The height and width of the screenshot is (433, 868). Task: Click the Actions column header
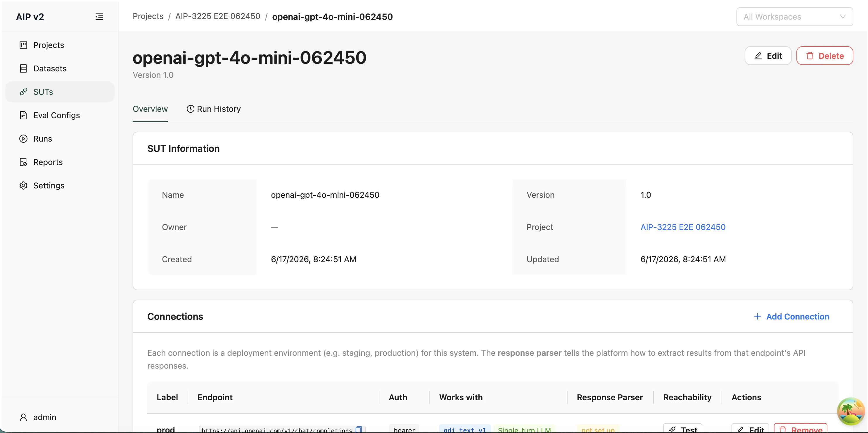746,397
